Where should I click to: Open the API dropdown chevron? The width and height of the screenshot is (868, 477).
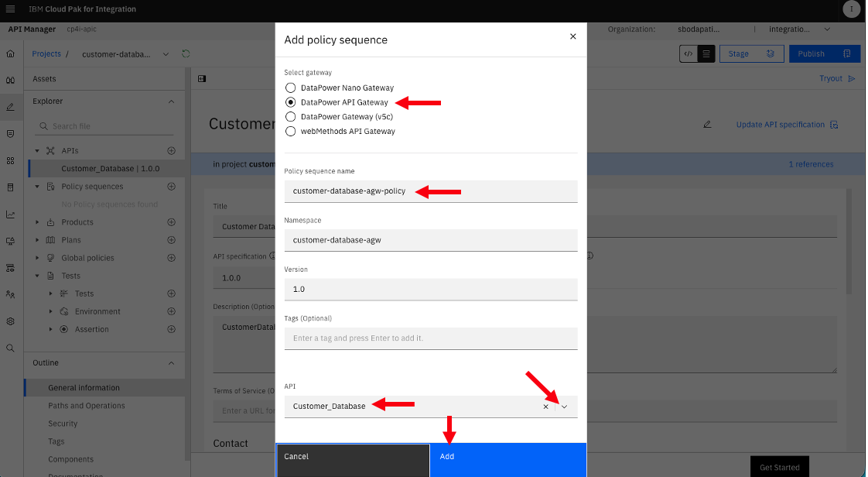(x=565, y=407)
